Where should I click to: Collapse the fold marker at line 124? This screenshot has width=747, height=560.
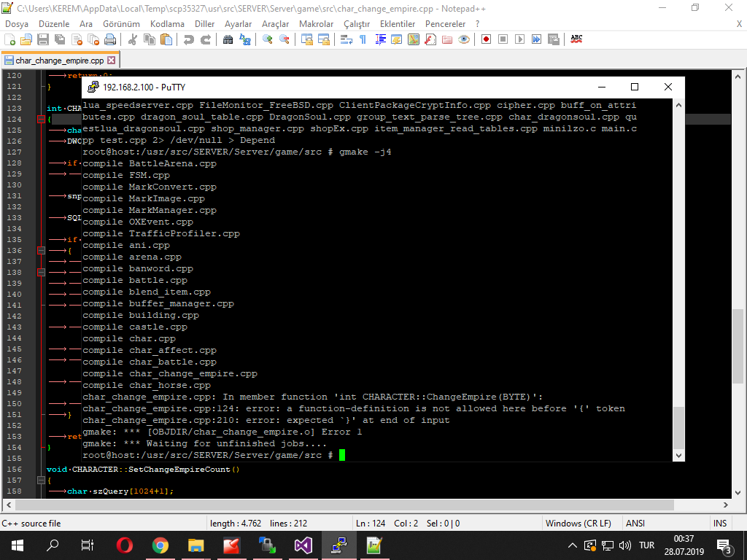(x=42, y=119)
